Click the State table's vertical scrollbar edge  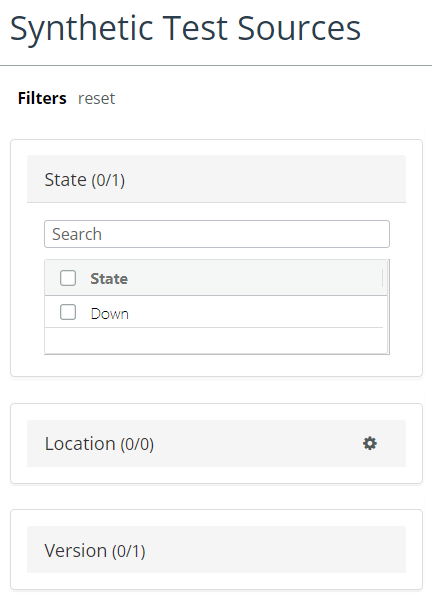[x=388, y=306]
